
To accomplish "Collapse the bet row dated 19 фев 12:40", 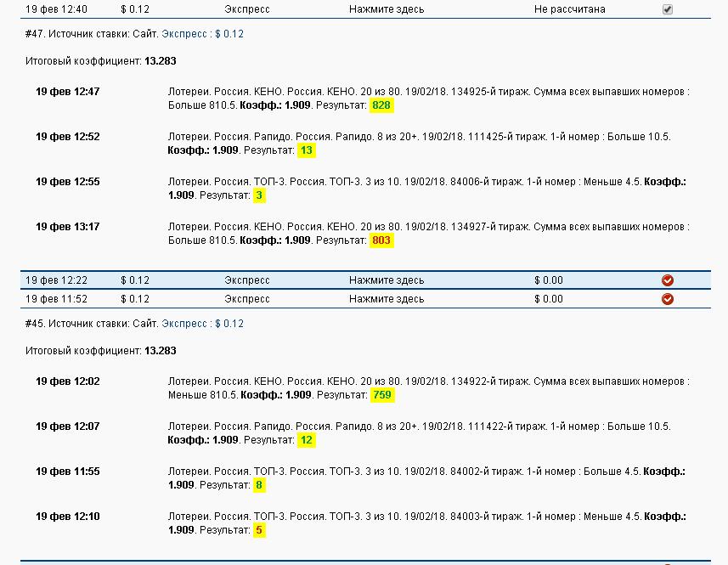I will (x=56, y=9).
